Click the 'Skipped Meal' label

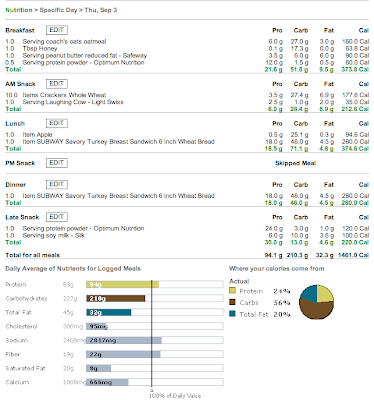295,163
